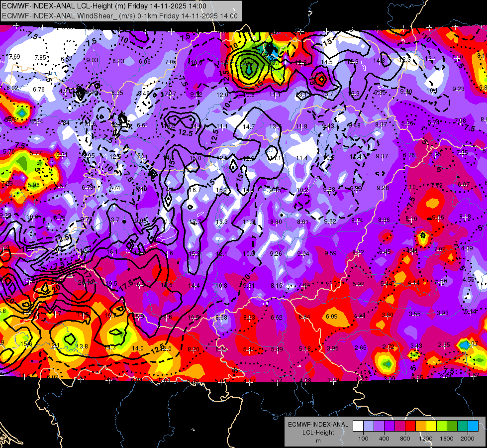The height and width of the screenshot is (448, 487).
Task: Click the 7.85 shear value label
Action: pyautogui.click(x=40, y=58)
